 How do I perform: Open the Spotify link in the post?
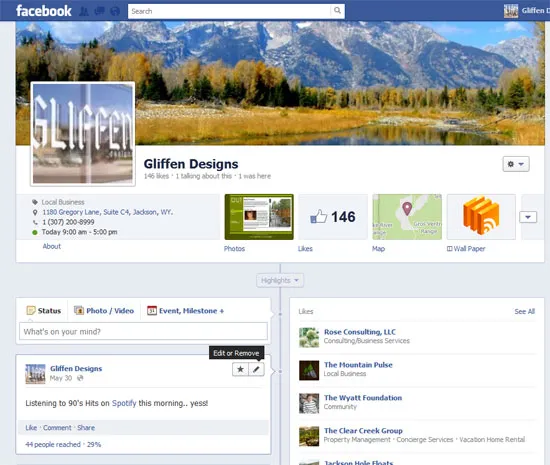[x=124, y=403]
